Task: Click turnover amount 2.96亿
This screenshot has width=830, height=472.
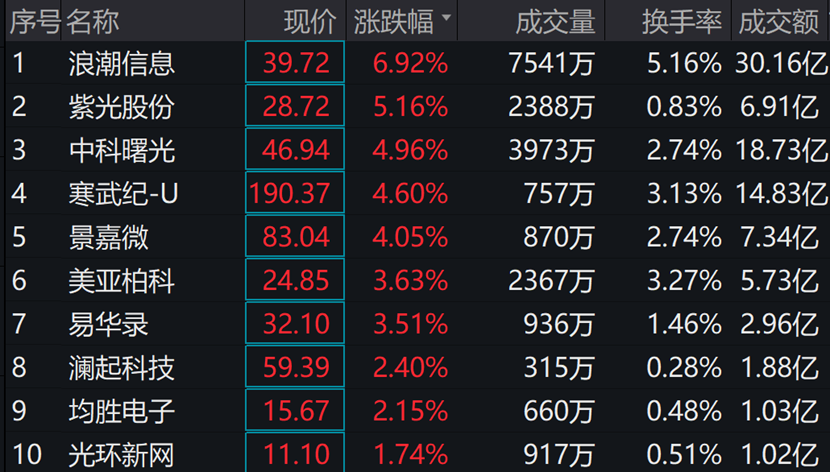Action: [x=779, y=324]
